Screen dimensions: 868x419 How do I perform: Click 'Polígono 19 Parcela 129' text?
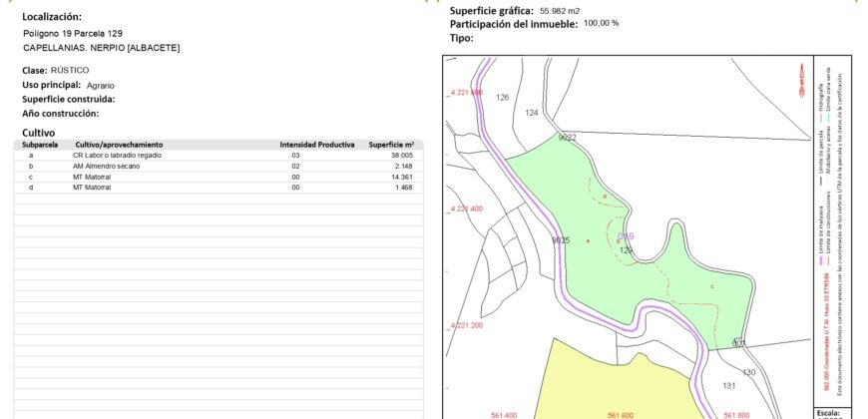[73, 34]
